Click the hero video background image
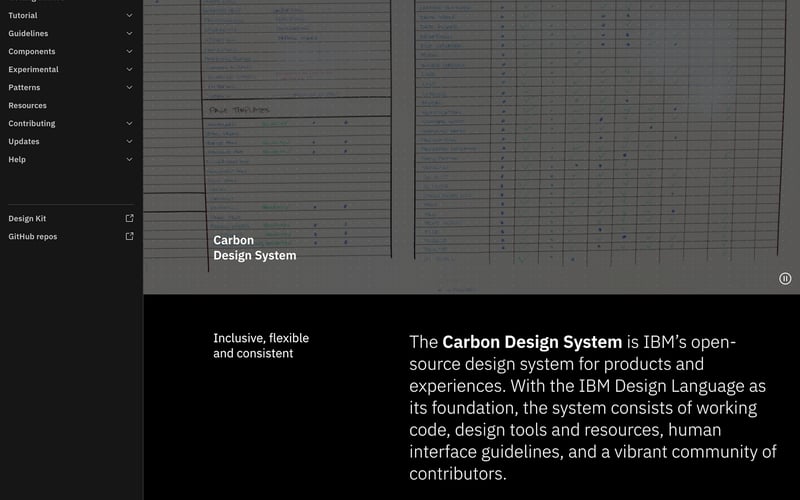The width and height of the screenshot is (800, 500). 471,147
